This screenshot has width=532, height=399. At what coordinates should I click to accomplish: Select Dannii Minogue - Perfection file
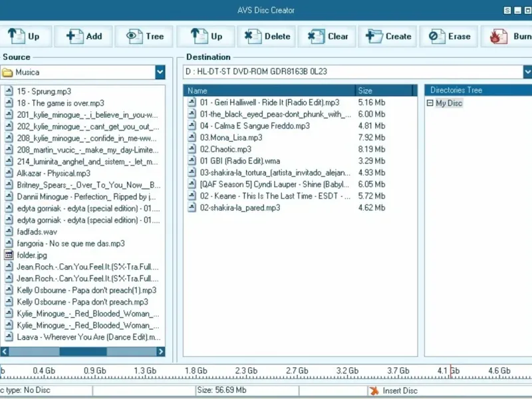click(x=86, y=196)
